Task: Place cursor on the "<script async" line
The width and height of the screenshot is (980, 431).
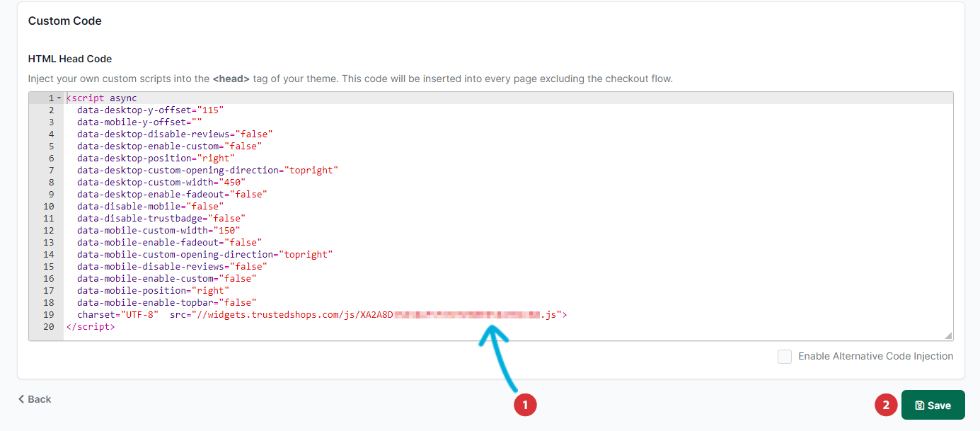Action: (x=102, y=98)
